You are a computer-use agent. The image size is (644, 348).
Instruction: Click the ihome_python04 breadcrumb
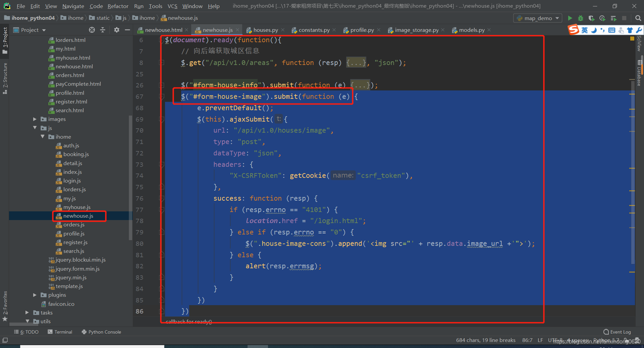coord(30,18)
